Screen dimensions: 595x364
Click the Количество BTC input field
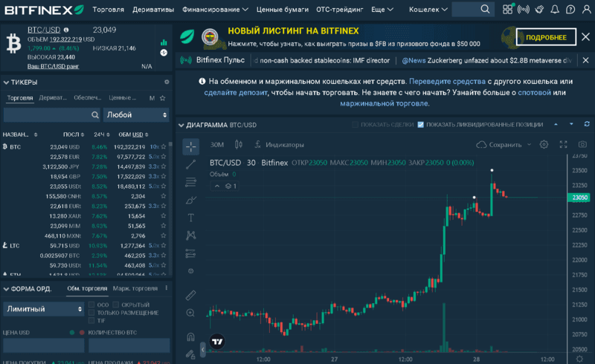pos(129,345)
